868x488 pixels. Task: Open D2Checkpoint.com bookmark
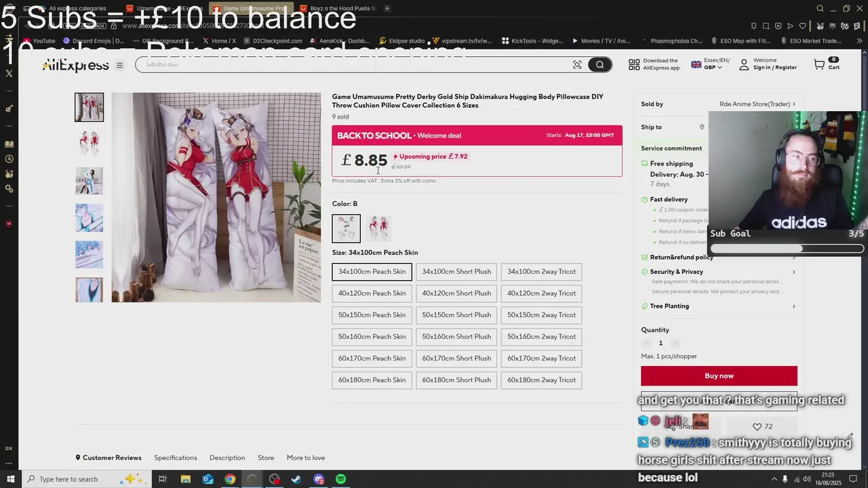[x=273, y=41]
